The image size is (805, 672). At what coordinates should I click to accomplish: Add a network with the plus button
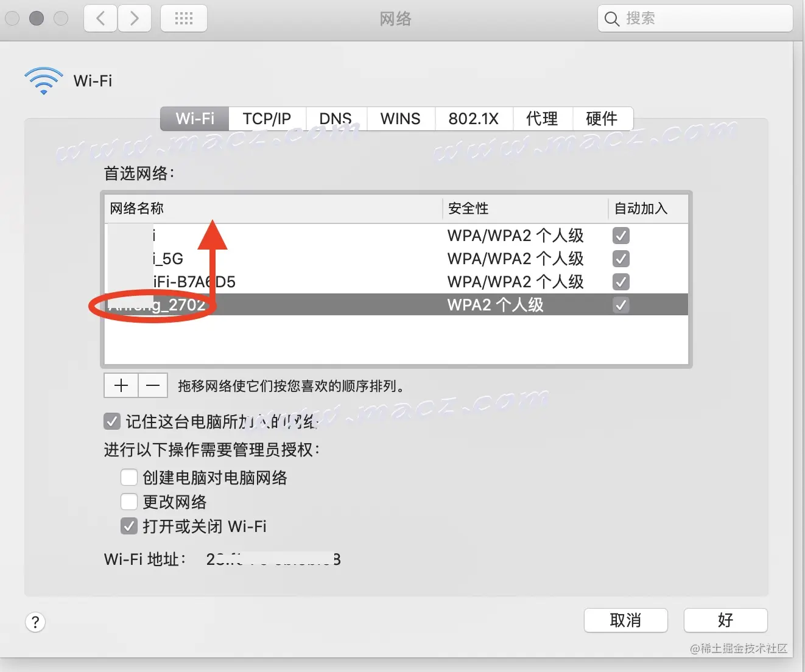[x=121, y=385]
